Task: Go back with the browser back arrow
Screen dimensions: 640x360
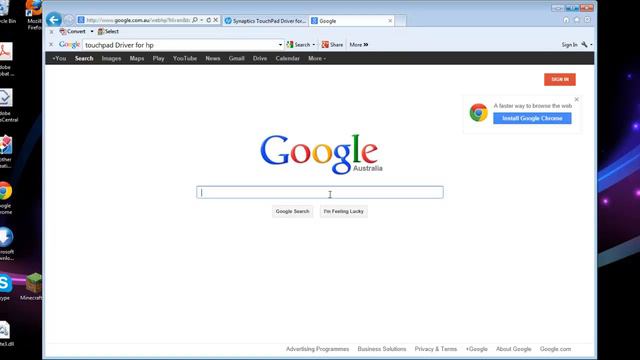Action: tap(54, 20)
